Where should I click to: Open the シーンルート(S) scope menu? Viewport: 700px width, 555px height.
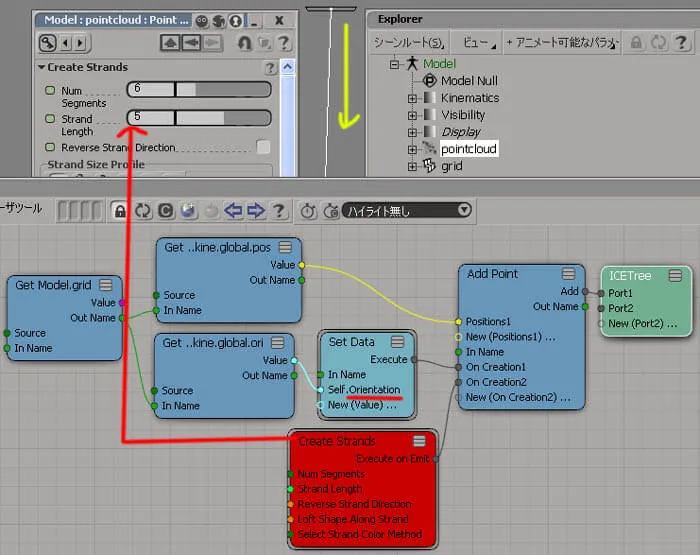[x=409, y=43]
